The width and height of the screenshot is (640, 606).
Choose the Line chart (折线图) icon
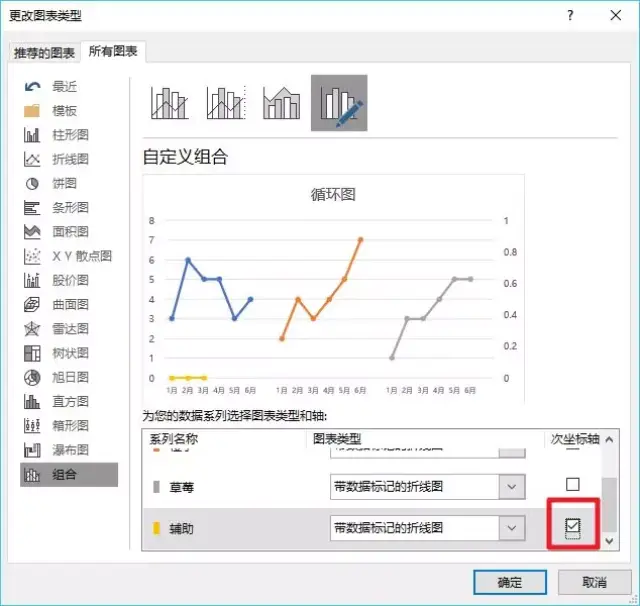pos(32,159)
